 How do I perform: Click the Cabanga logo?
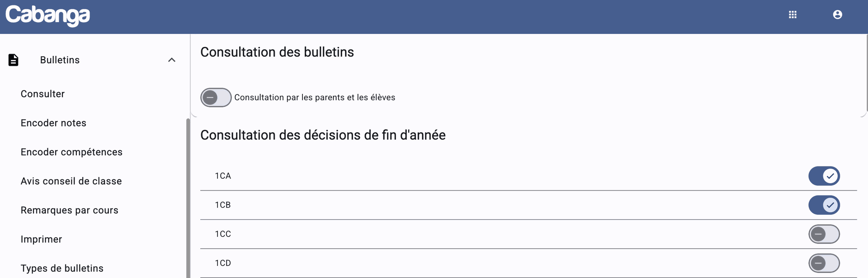[x=47, y=15]
